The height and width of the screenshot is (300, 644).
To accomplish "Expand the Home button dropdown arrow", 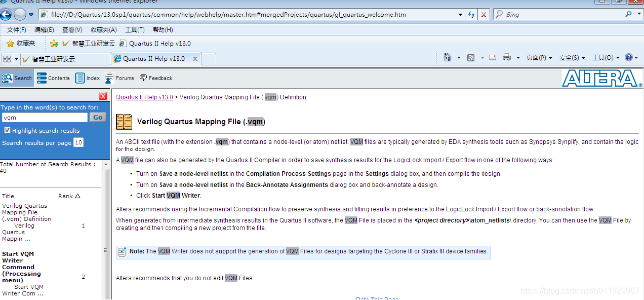I will click(x=459, y=58).
